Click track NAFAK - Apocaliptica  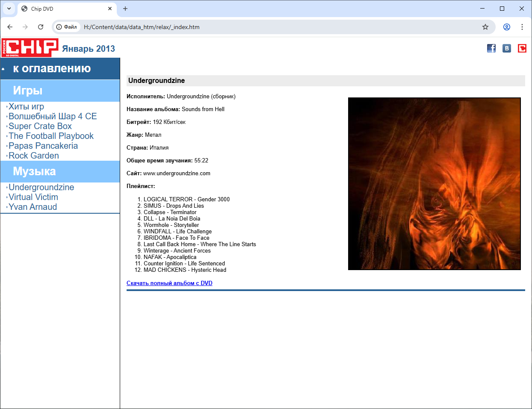click(x=170, y=257)
